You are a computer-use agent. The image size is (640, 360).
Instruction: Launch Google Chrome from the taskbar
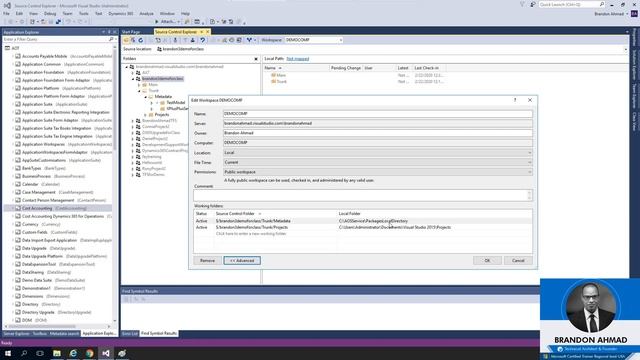point(89,353)
